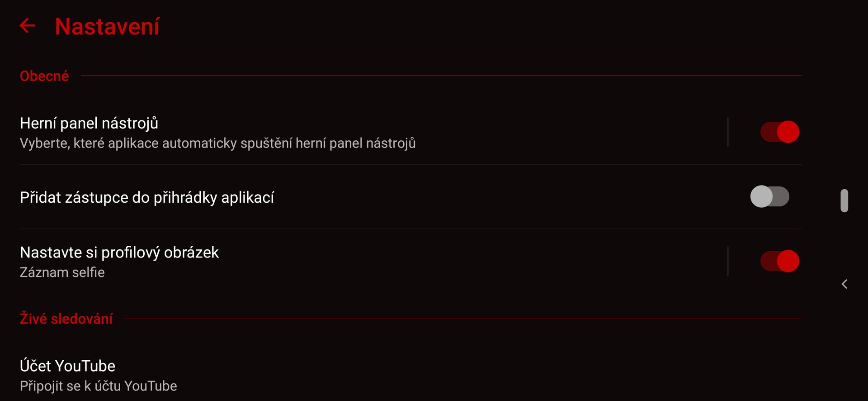Screen dimensions: 868x401
Task: Disable the Herní panel nástrojů switch
Action: click(780, 132)
